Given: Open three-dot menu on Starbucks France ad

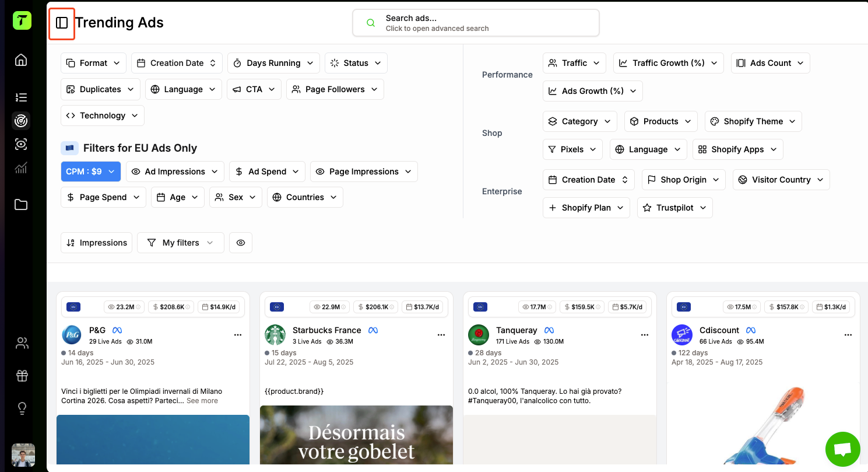Looking at the screenshot, I should [441, 335].
